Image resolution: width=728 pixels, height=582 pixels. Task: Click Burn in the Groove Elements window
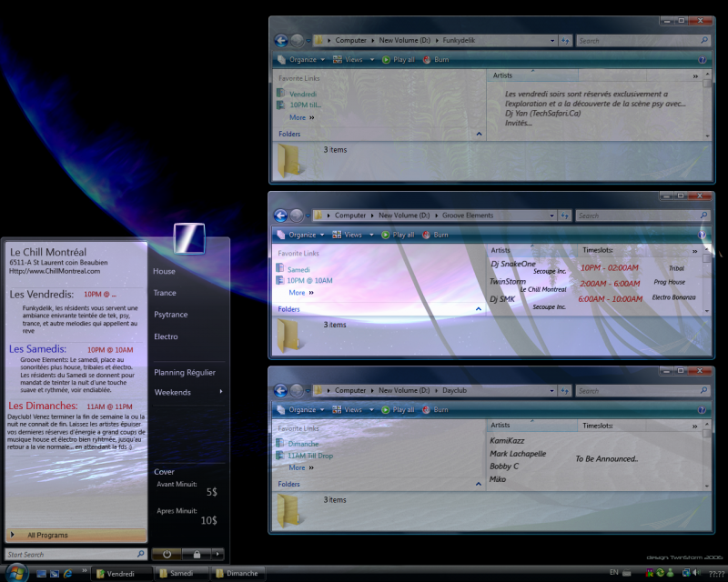pos(435,235)
